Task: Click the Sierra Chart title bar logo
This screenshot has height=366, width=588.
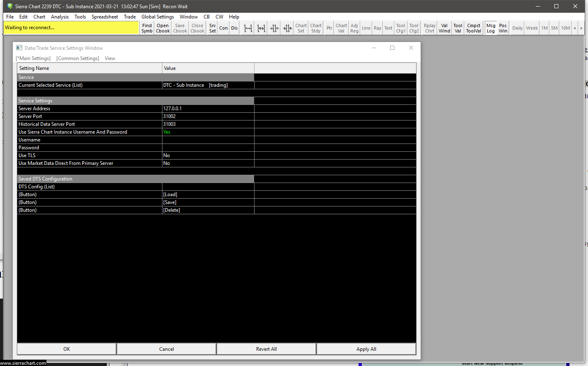Action: coord(10,6)
